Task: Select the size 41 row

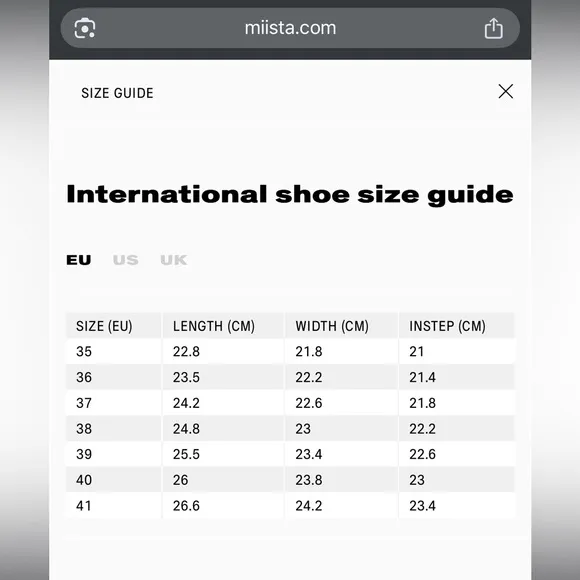Action: tap(290, 506)
